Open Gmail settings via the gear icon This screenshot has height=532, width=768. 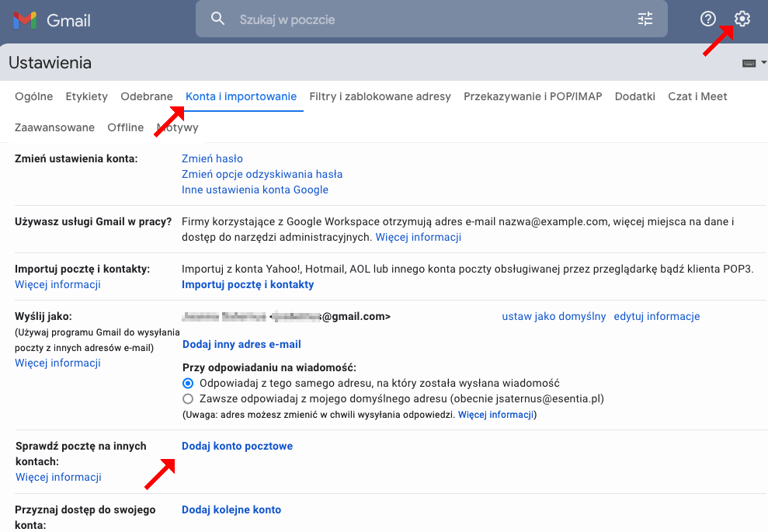[742, 19]
